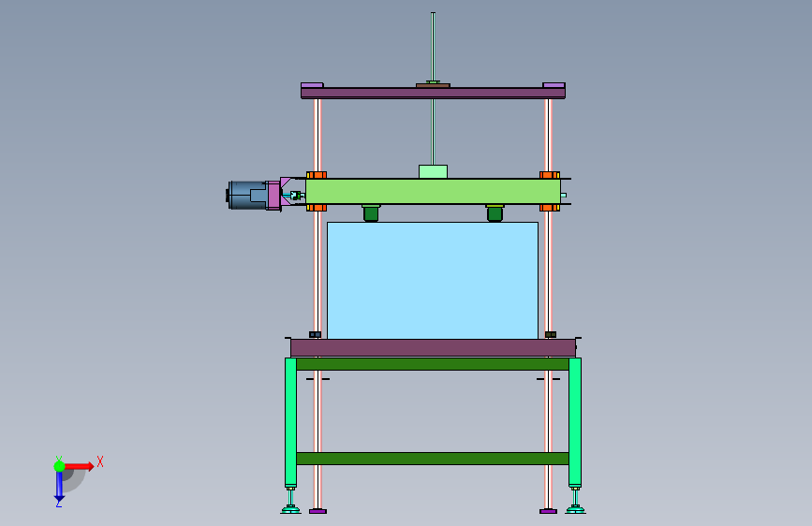Select the right bright green frame leg
This screenshot has width=812, height=526.
(575, 422)
